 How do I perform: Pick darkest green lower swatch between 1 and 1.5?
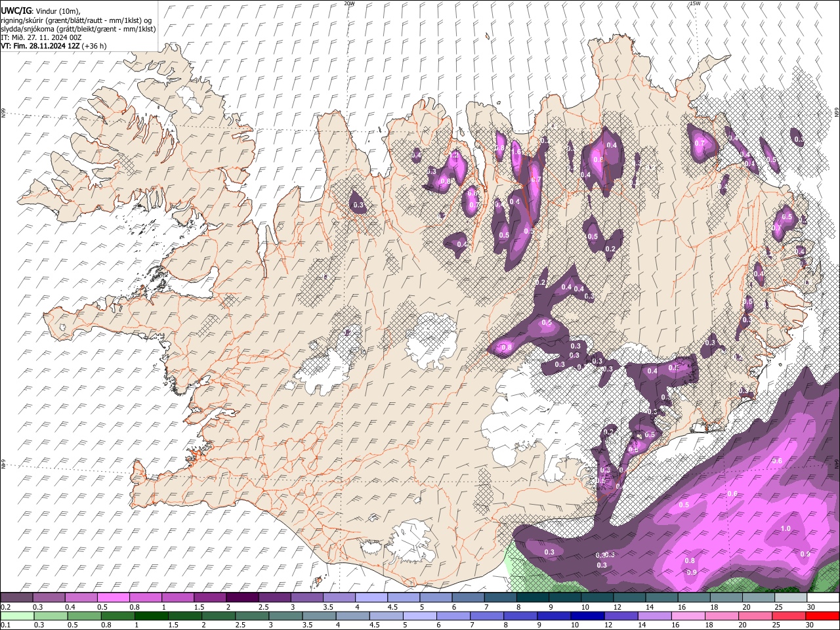tap(151, 615)
